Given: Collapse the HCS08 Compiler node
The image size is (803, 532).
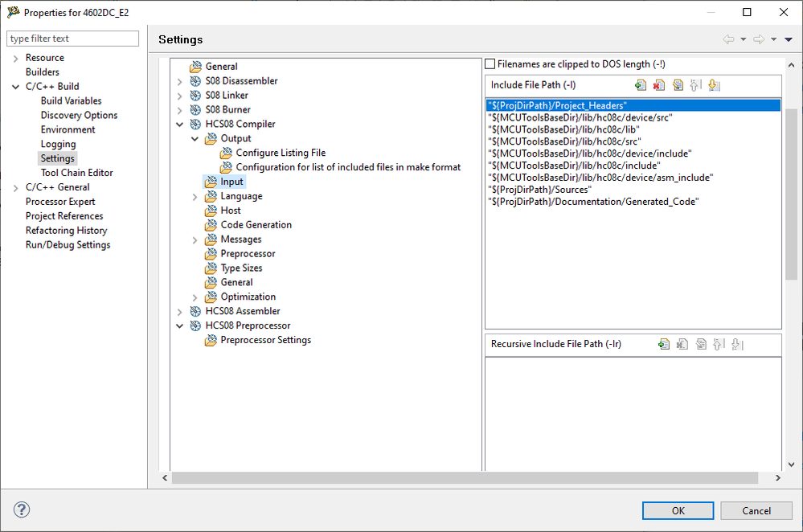Looking at the screenshot, I should [x=179, y=125].
